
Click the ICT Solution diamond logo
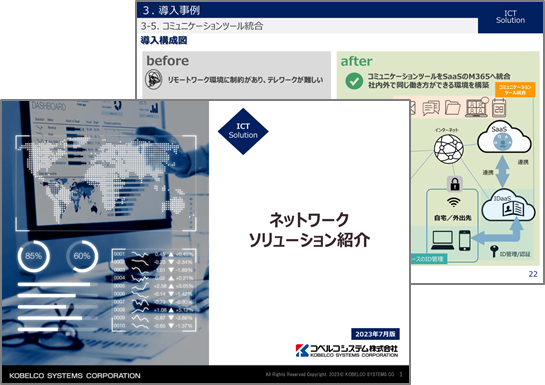pos(243,131)
